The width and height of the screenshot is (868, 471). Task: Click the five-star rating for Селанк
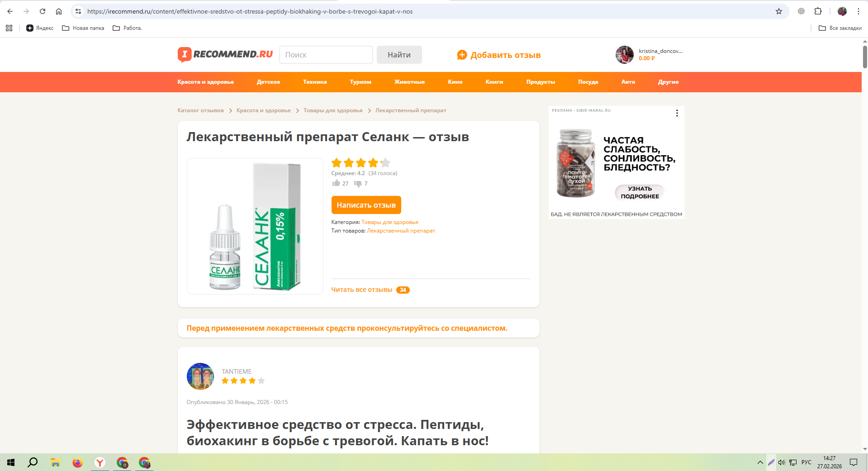coord(360,163)
